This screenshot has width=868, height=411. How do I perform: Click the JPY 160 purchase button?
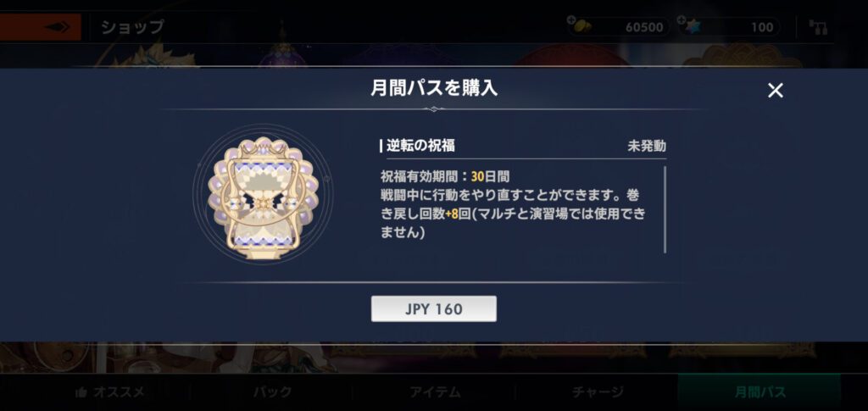click(433, 308)
